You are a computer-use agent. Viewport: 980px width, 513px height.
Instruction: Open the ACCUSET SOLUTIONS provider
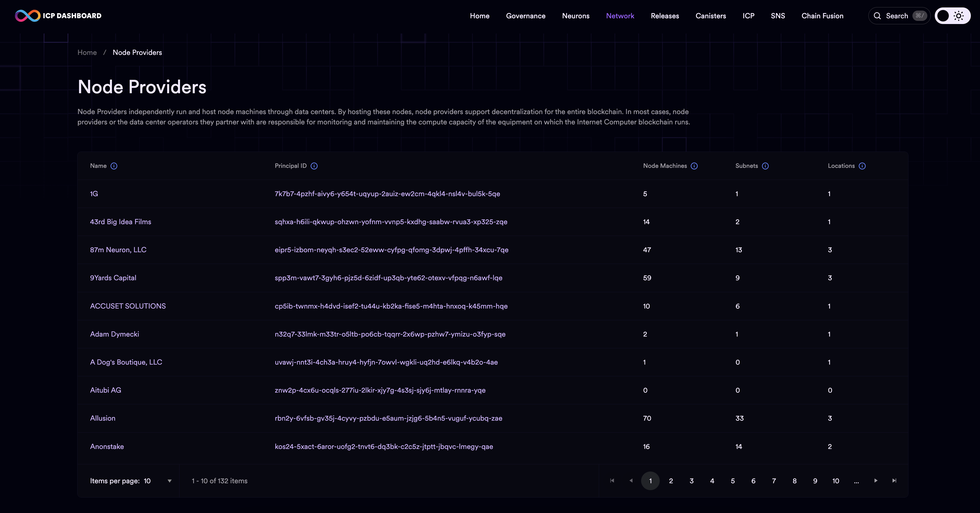pyautogui.click(x=128, y=306)
